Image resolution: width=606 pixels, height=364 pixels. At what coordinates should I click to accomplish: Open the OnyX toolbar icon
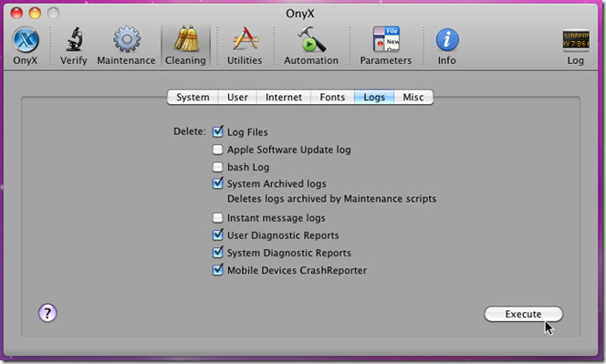pyautogui.click(x=26, y=40)
